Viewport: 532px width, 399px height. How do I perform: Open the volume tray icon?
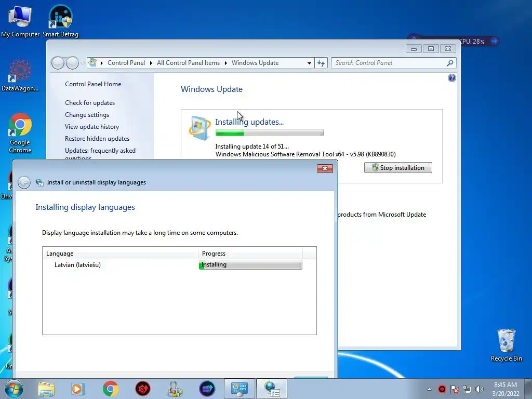(x=480, y=389)
